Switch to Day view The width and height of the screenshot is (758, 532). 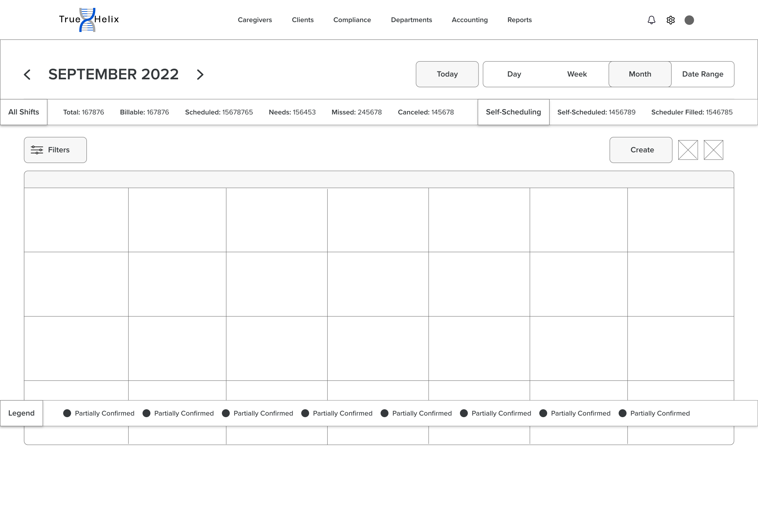(x=514, y=74)
